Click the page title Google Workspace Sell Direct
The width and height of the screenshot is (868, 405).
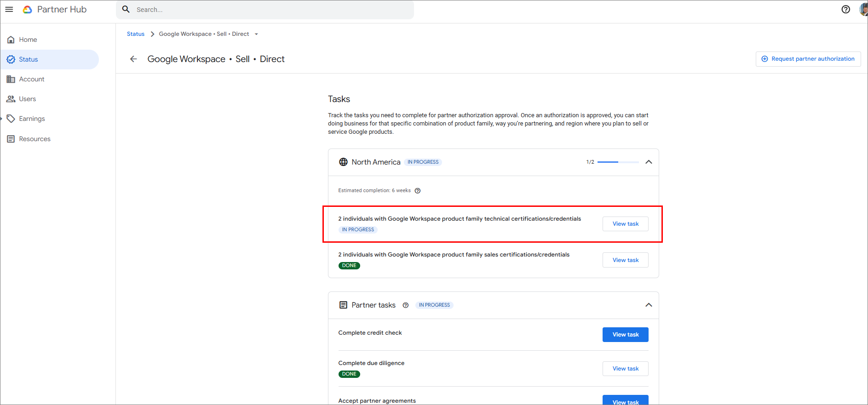(216, 59)
